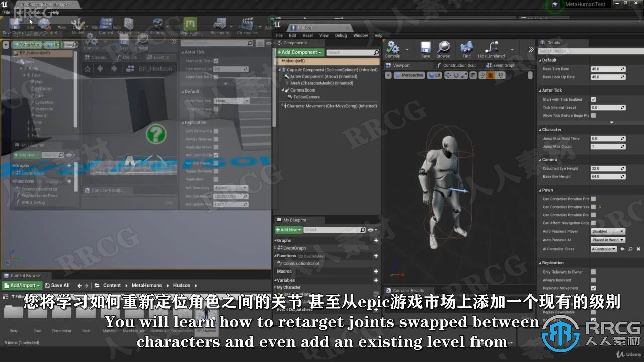Enable Always Relevant checkbox
This screenshot has height=362, width=644.
click(x=593, y=280)
